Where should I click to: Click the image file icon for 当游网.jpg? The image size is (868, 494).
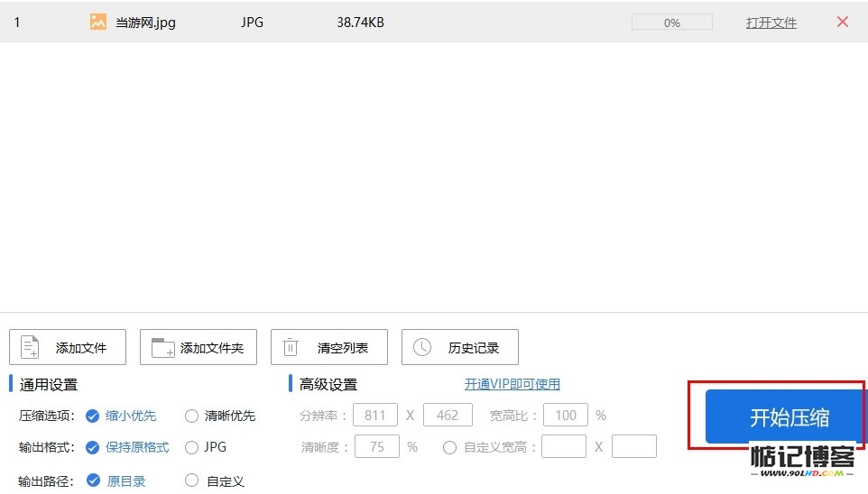coord(98,23)
